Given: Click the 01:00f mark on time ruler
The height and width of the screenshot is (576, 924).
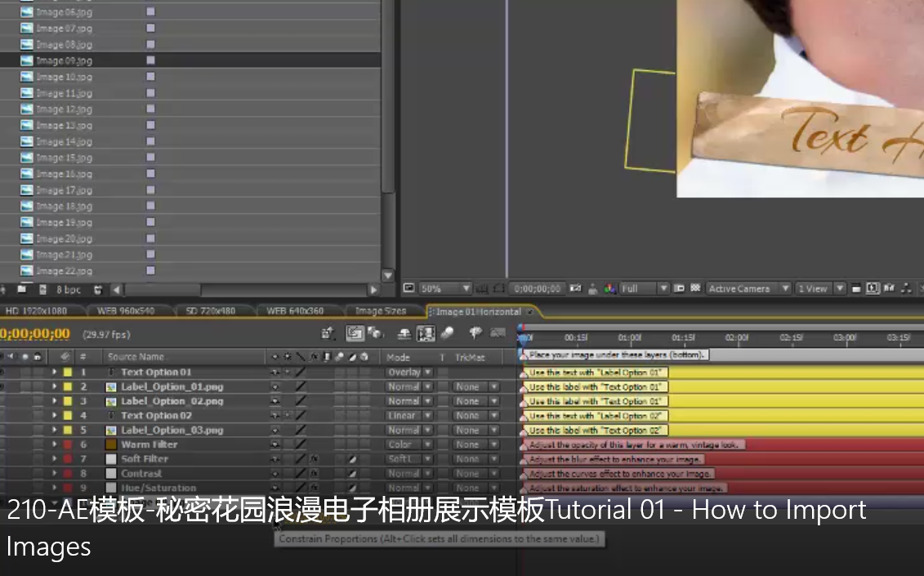Looking at the screenshot, I should [x=629, y=337].
